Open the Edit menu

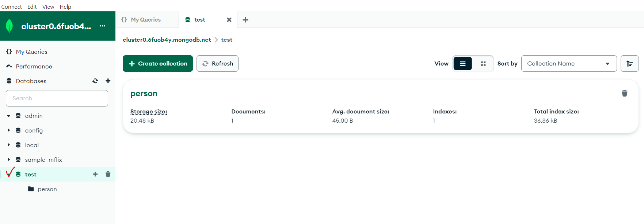(x=32, y=7)
